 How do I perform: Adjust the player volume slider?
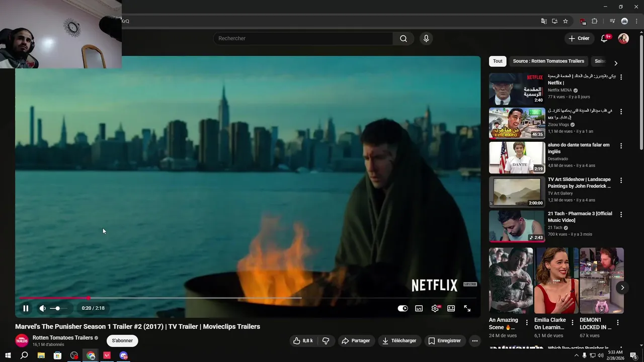click(58, 308)
